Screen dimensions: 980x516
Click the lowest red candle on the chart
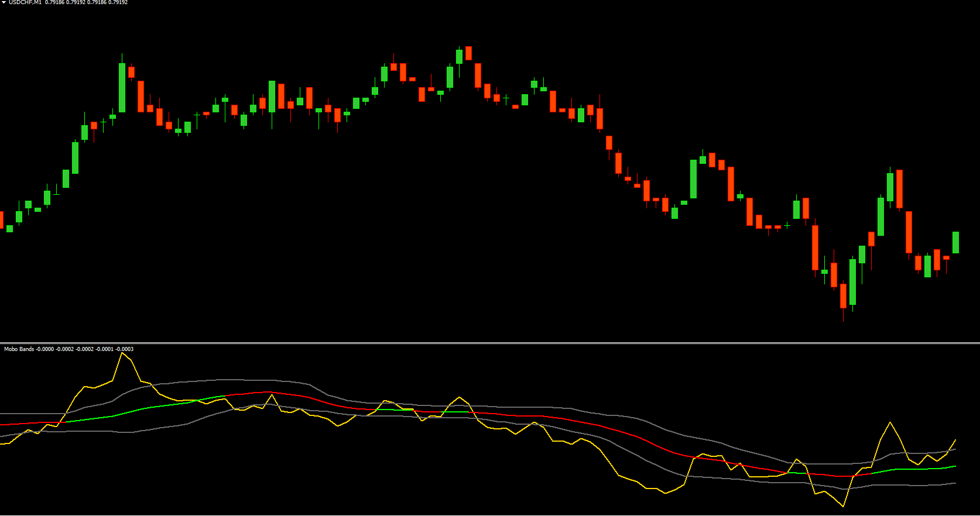click(843, 295)
